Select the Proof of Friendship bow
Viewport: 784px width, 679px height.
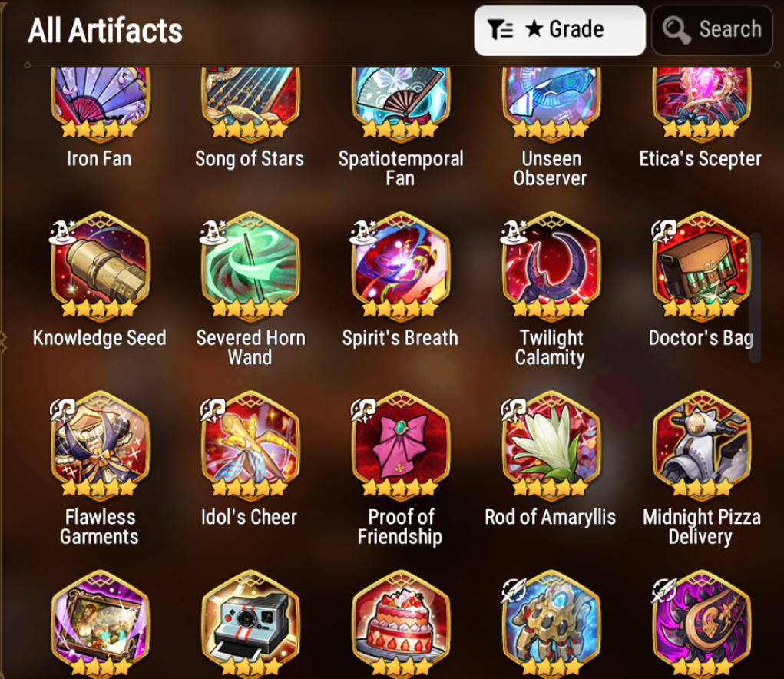401,445
